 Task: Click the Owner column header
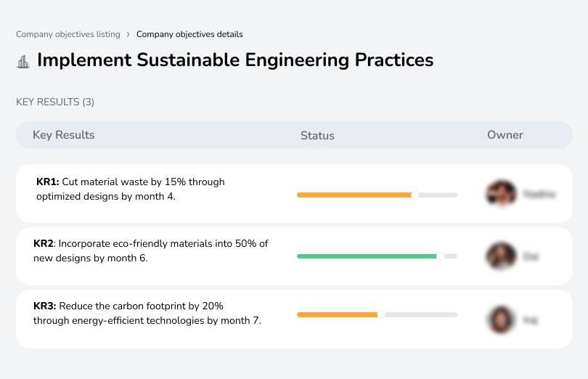505,135
